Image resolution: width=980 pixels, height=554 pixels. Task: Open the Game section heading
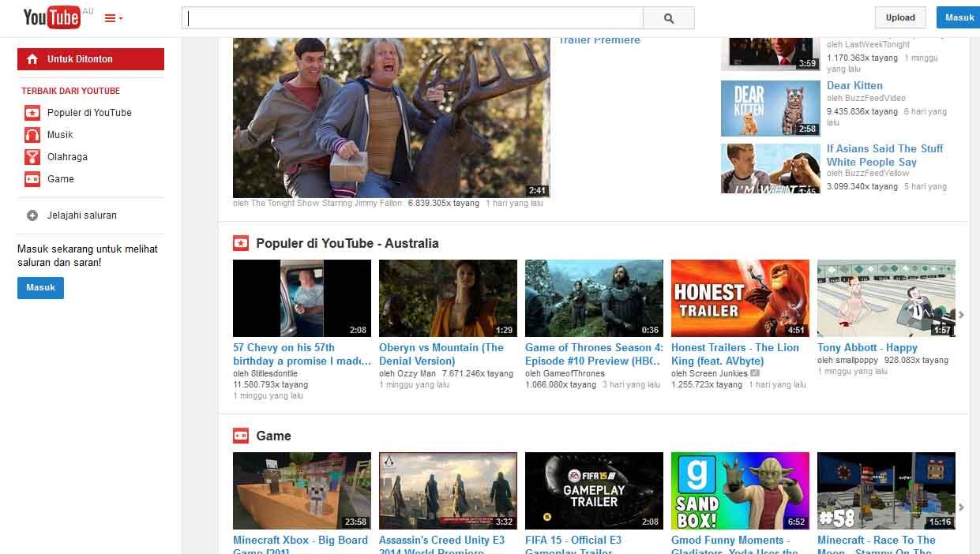point(273,436)
